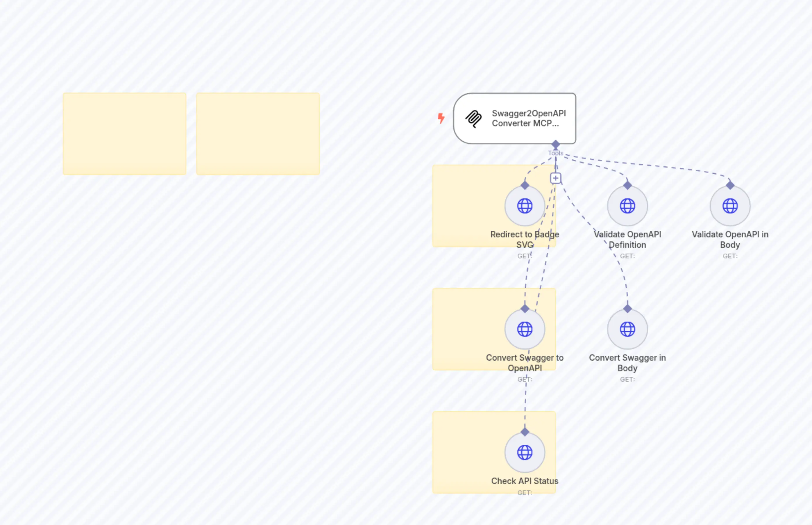Click the Tools label under the server node

point(555,153)
